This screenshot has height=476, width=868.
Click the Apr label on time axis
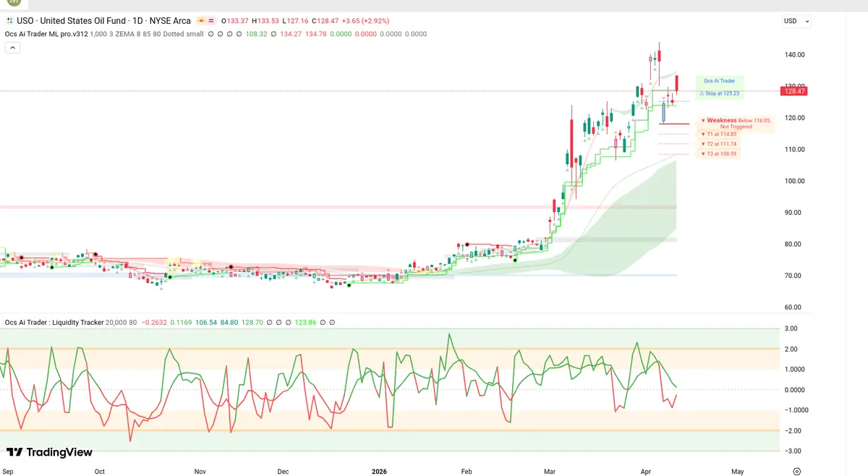pyautogui.click(x=645, y=472)
